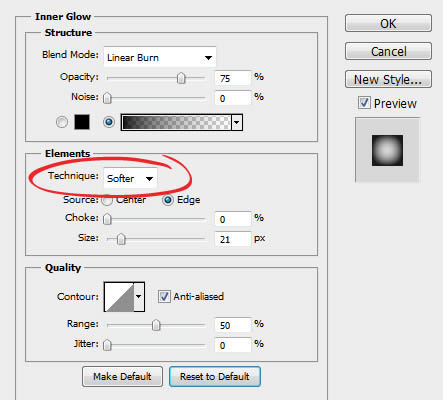Click the black solid color swatch
The width and height of the screenshot is (443, 400).
point(82,122)
